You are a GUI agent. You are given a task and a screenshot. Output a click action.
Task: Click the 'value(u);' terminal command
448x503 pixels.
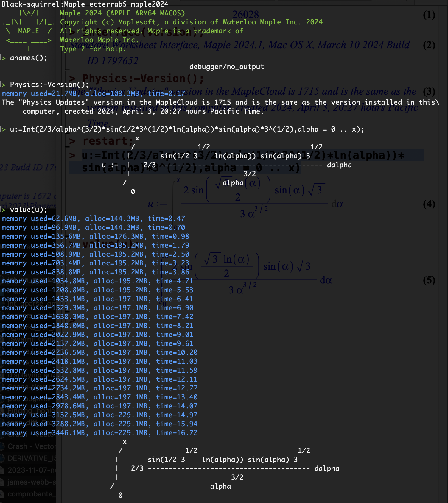(x=29, y=210)
